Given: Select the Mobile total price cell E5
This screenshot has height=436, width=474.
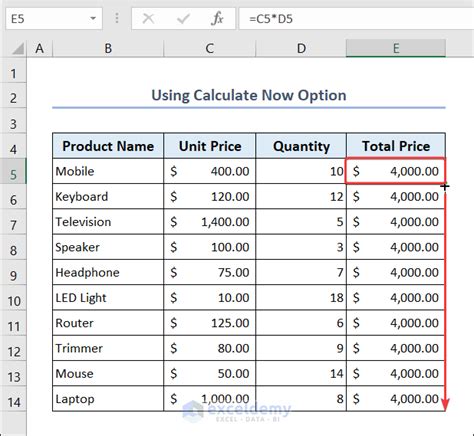Looking at the screenshot, I should point(395,171).
